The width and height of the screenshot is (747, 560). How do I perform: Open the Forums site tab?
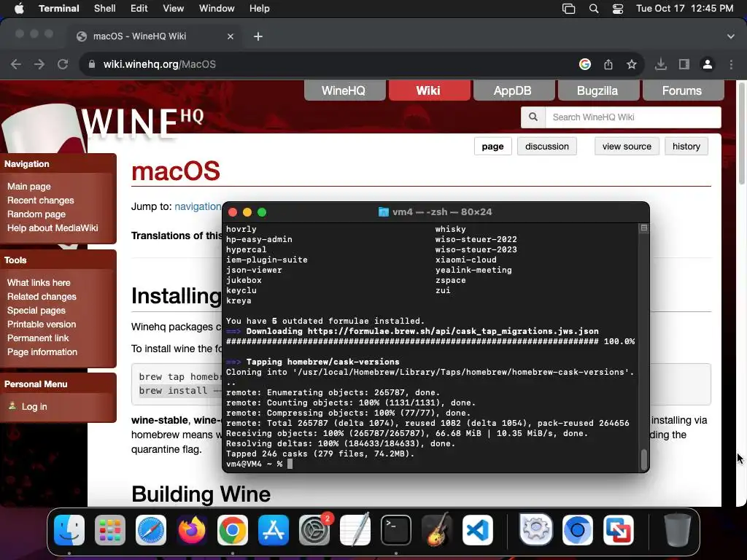click(682, 90)
